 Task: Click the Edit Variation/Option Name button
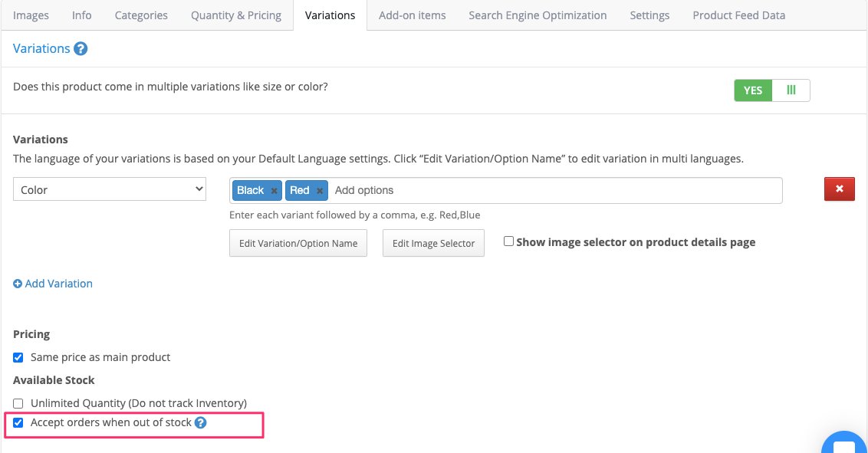pos(298,244)
